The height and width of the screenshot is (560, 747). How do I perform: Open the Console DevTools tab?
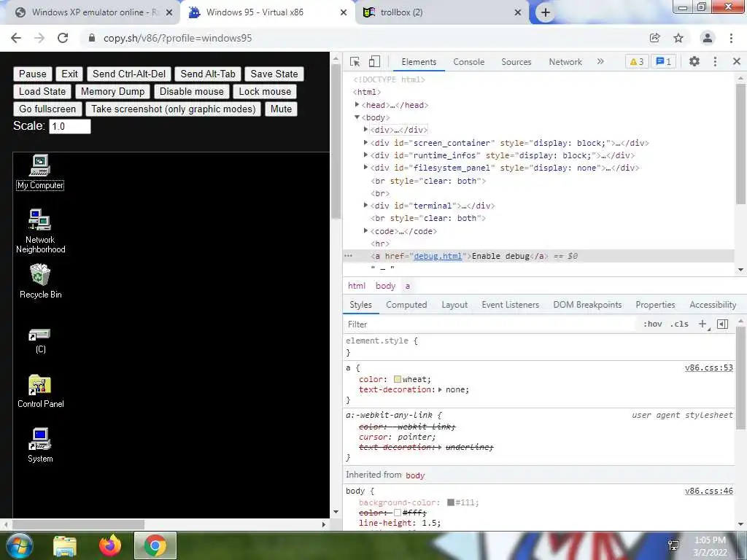[x=469, y=61]
